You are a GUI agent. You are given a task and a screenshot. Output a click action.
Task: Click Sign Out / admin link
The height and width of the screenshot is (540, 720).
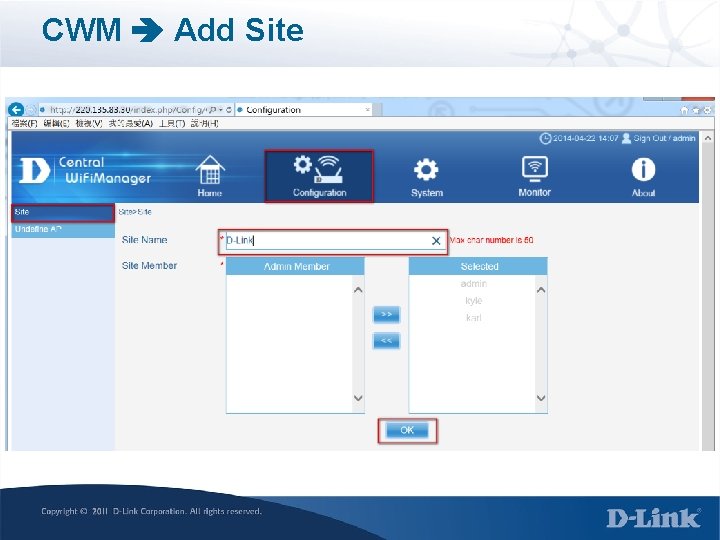pyautogui.click(x=664, y=138)
